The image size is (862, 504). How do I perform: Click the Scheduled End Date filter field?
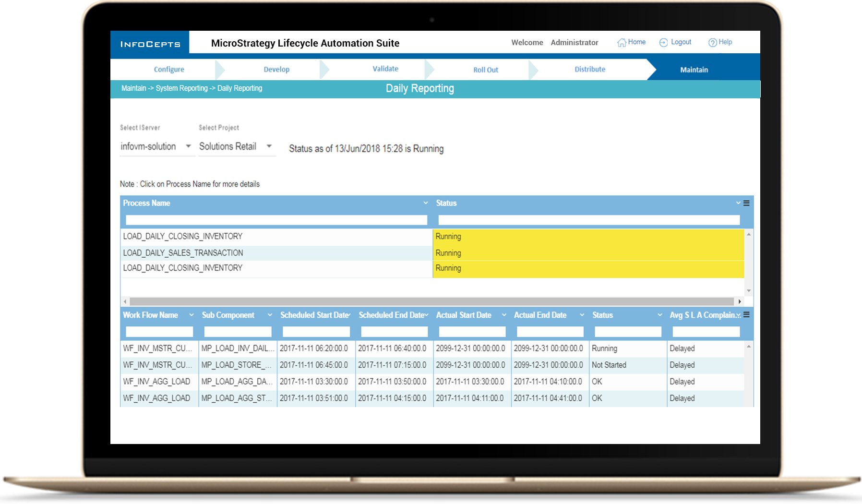click(395, 332)
